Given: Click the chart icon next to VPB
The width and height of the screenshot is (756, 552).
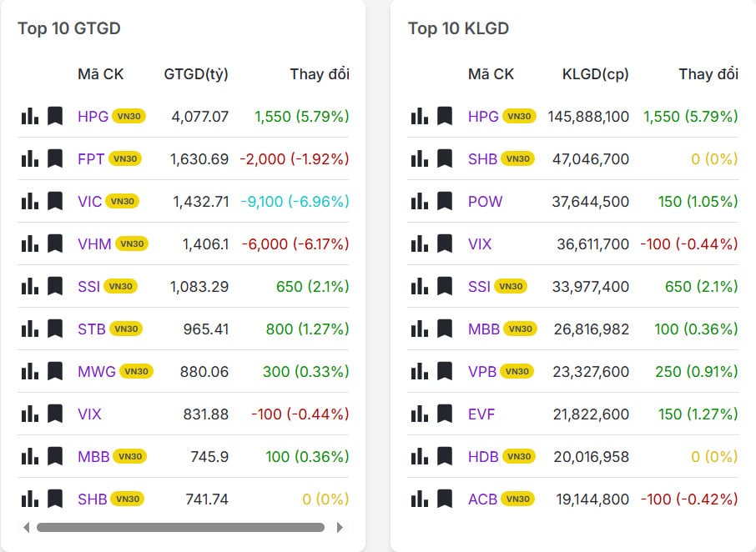Looking at the screenshot, I should (x=420, y=371).
